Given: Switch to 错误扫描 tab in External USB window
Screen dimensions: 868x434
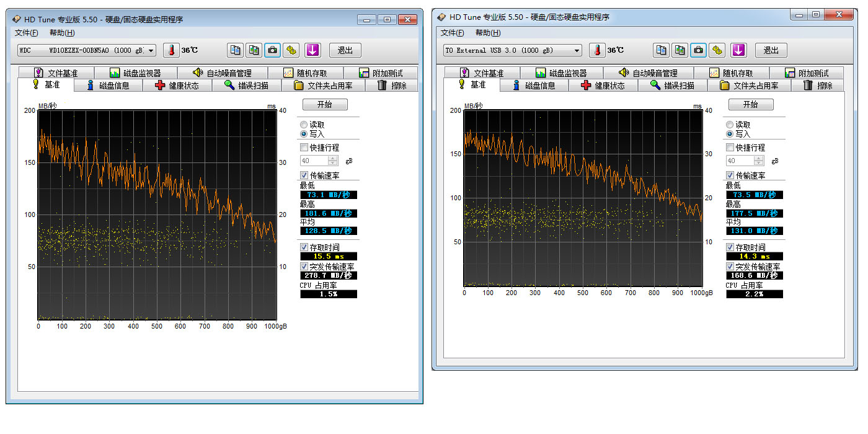Looking at the screenshot, I should pos(673,86).
